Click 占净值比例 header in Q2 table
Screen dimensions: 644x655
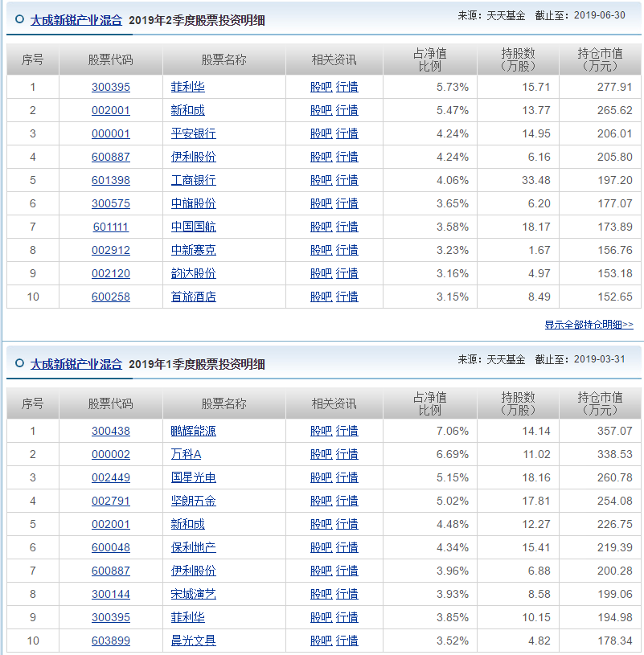click(x=429, y=59)
